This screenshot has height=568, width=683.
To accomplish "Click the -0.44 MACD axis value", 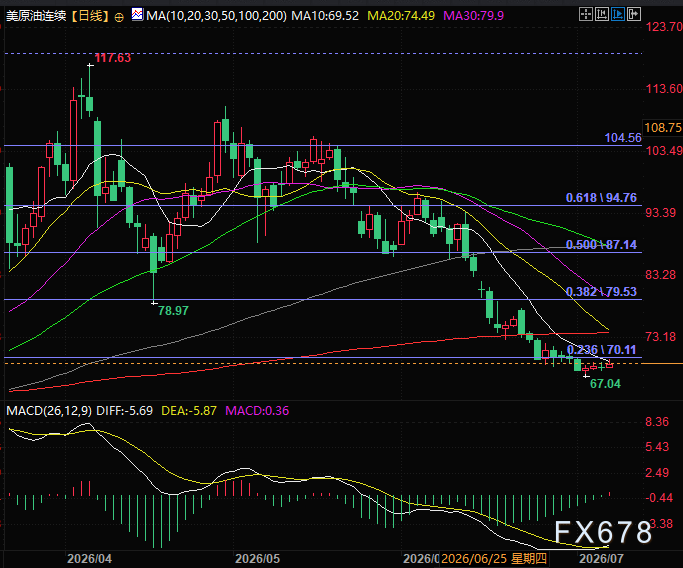I will 659,498.
